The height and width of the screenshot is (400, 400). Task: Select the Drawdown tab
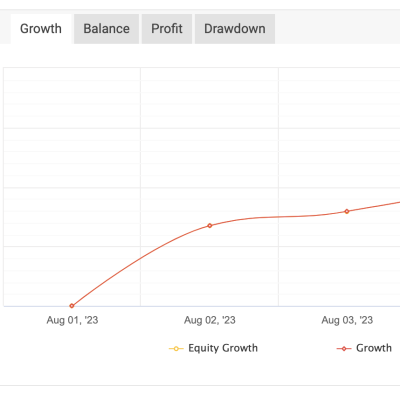click(235, 29)
